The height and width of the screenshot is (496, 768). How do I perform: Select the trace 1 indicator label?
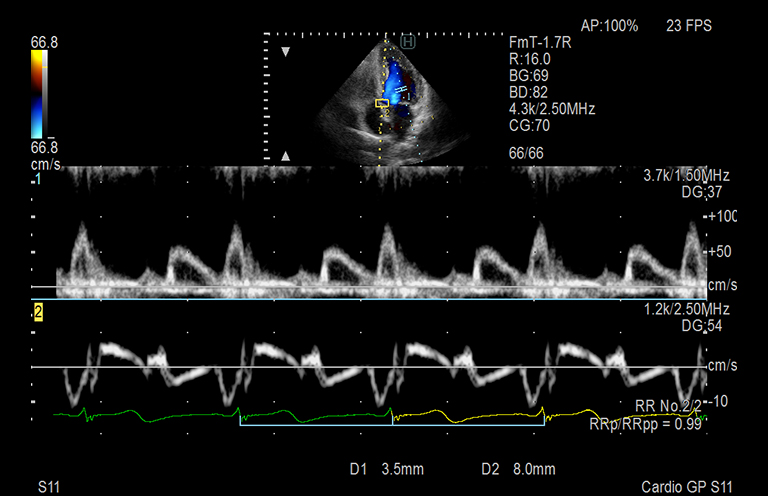click(38, 179)
